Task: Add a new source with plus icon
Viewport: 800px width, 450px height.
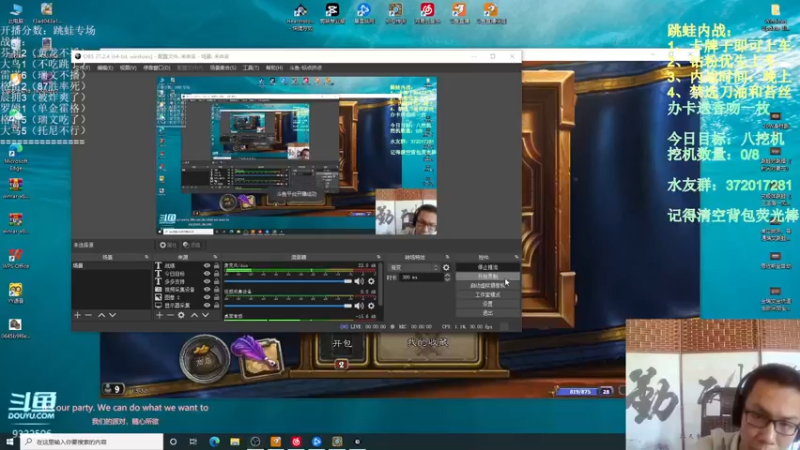Action: pyautogui.click(x=160, y=315)
